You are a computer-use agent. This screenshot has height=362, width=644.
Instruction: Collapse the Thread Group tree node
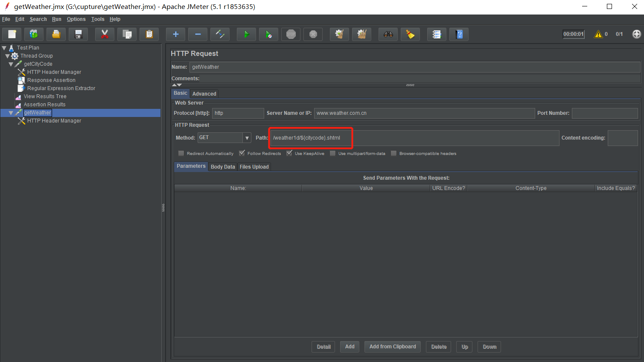coord(8,56)
